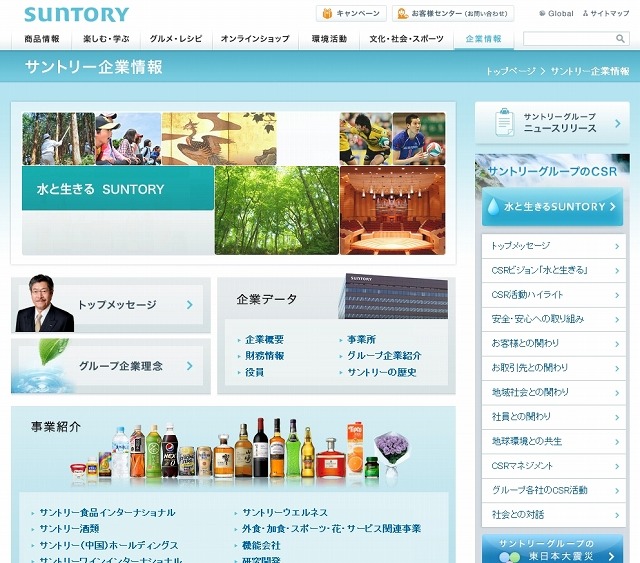Click トップページ in the breadcrumb
The image size is (640, 563).
[511, 71]
